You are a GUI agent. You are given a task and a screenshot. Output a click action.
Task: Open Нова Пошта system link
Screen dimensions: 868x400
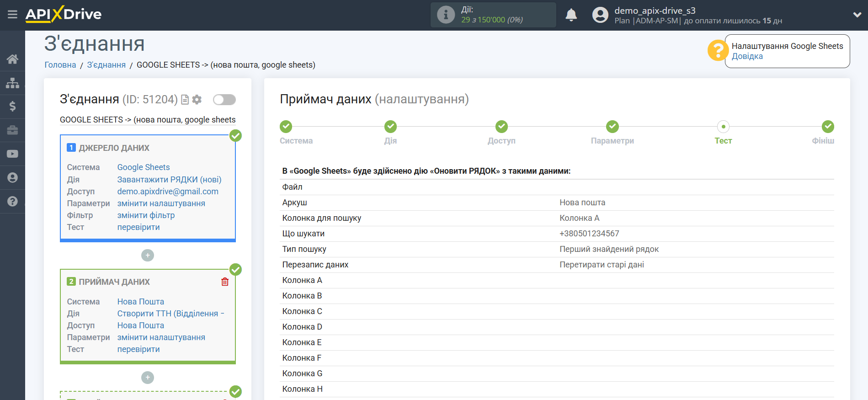coord(141,302)
